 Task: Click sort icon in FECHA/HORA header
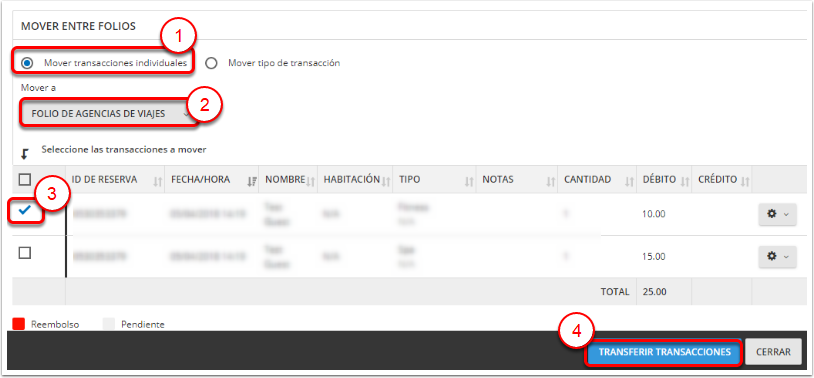[x=252, y=181]
